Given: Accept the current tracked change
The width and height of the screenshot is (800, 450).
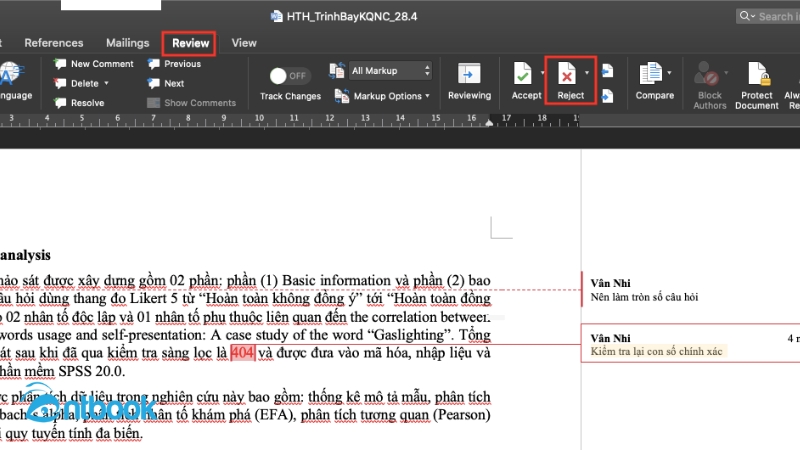Looking at the screenshot, I should [522, 75].
